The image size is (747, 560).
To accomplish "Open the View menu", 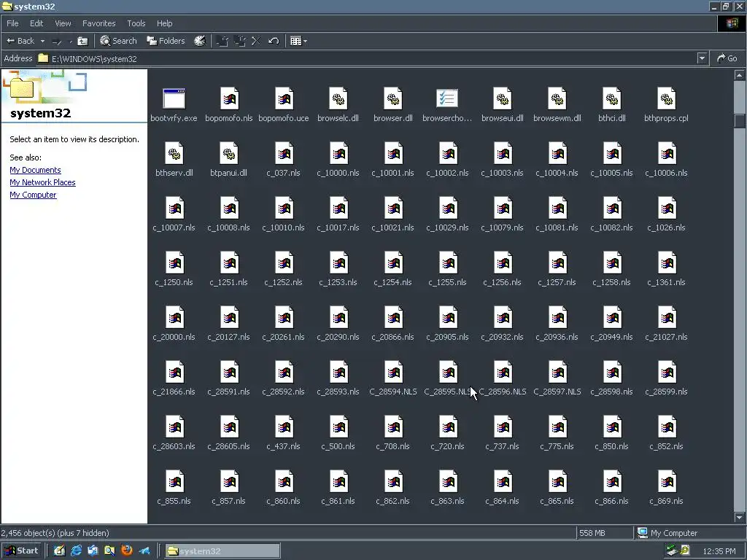I will click(x=63, y=23).
